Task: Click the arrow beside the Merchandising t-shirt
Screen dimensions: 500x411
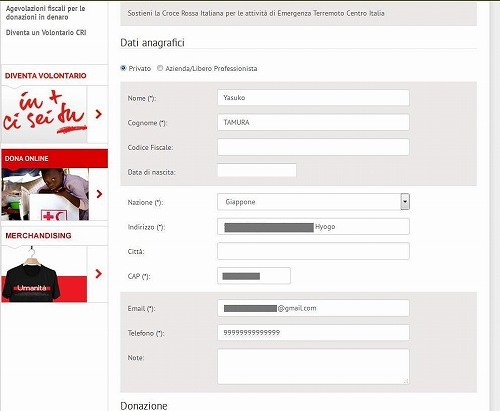Action: (98, 274)
